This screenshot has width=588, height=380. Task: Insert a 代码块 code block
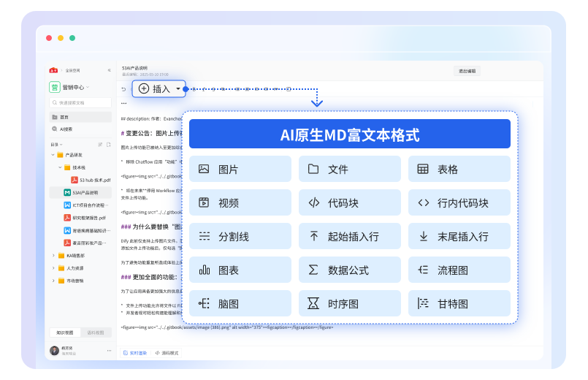pos(349,202)
